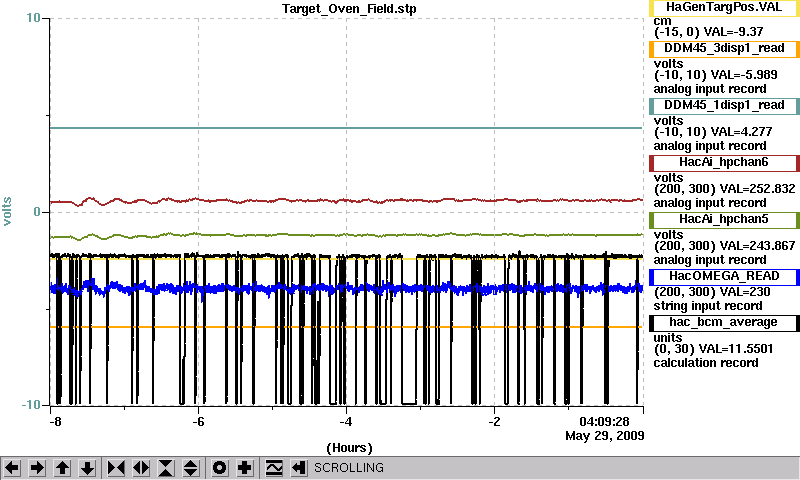Click the -2 hours x-axis tick label
The height and width of the screenshot is (480, 800).
(494, 422)
